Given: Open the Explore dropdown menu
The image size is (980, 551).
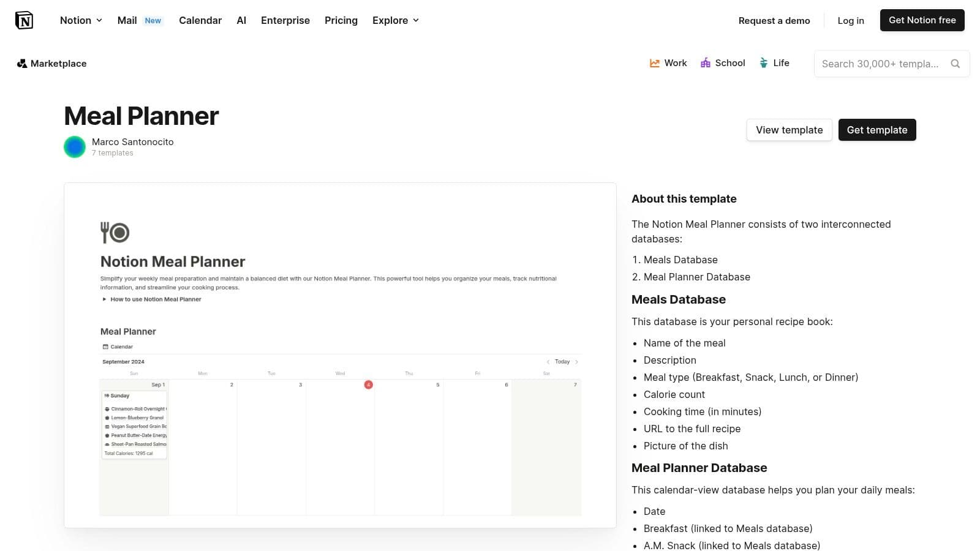Looking at the screenshot, I should 395,20.
